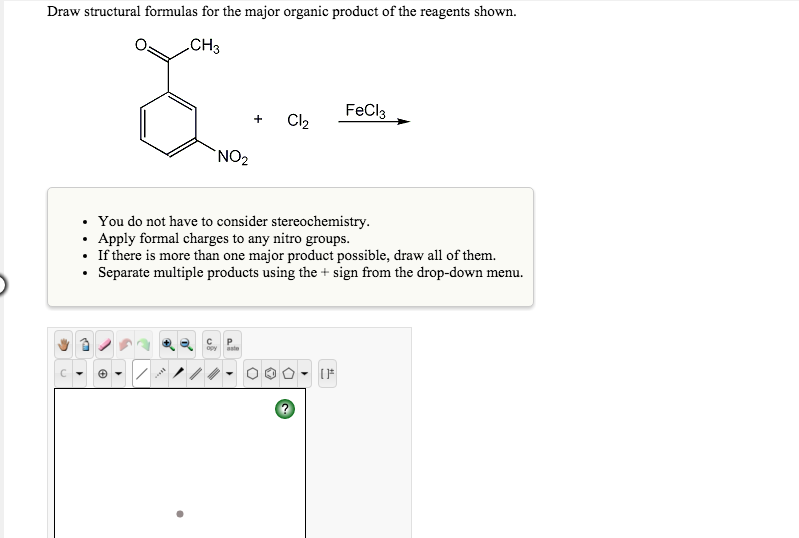Click 'If there is more than one major product' hint
Screen dimensions: 799x538
[x=297, y=255]
